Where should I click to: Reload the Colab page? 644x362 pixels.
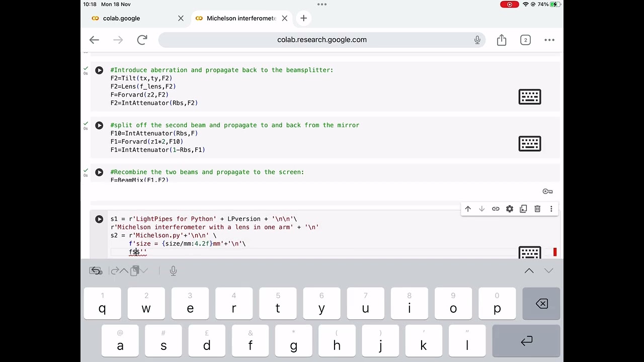coord(142,40)
